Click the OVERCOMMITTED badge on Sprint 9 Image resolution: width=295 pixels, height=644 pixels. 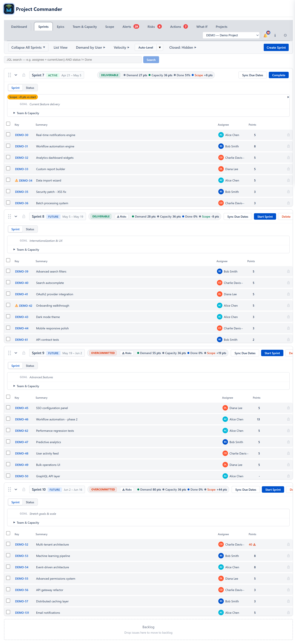pyautogui.click(x=103, y=353)
